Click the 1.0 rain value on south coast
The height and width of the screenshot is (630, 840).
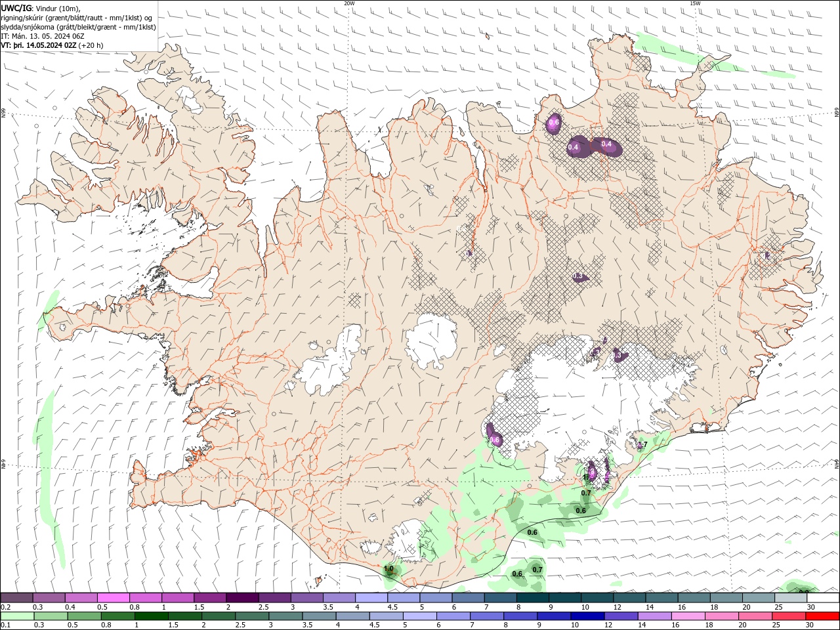coord(388,569)
